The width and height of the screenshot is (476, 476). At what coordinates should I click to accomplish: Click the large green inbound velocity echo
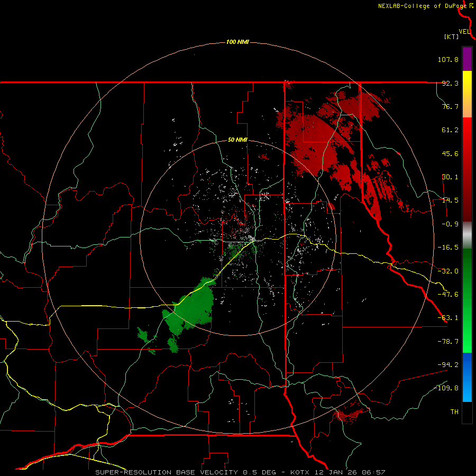tap(191, 309)
